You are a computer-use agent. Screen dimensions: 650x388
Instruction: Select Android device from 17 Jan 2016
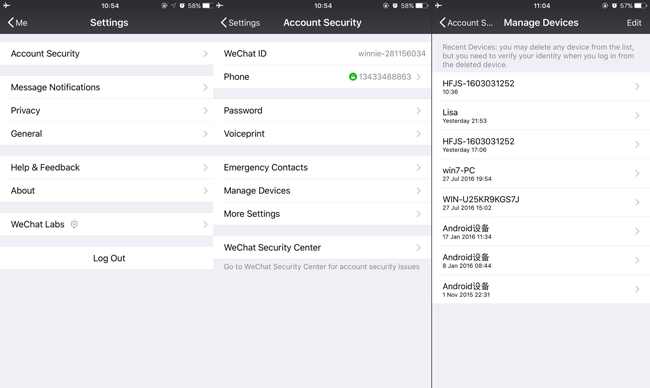tap(541, 232)
